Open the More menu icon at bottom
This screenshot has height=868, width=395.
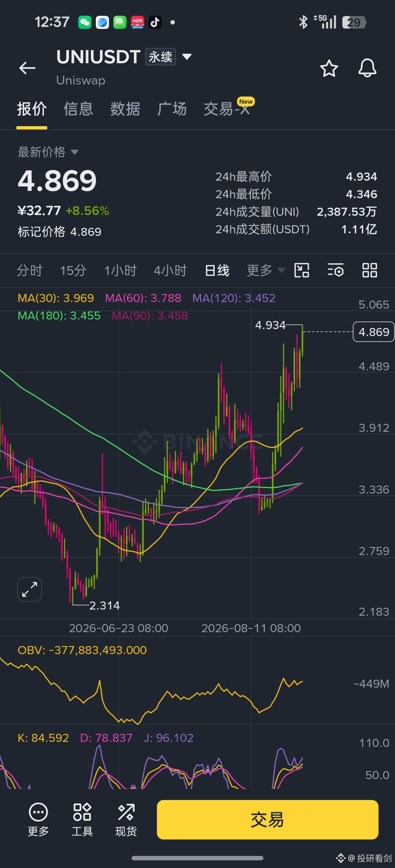pyautogui.click(x=38, y=820)
